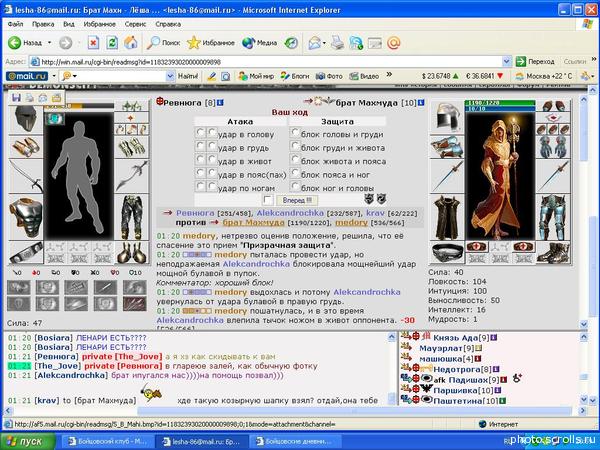Viewport: 600px width, 450px height.
Task: Switch to Бойцовский клуб taskbar window
Action: (108, 442)
